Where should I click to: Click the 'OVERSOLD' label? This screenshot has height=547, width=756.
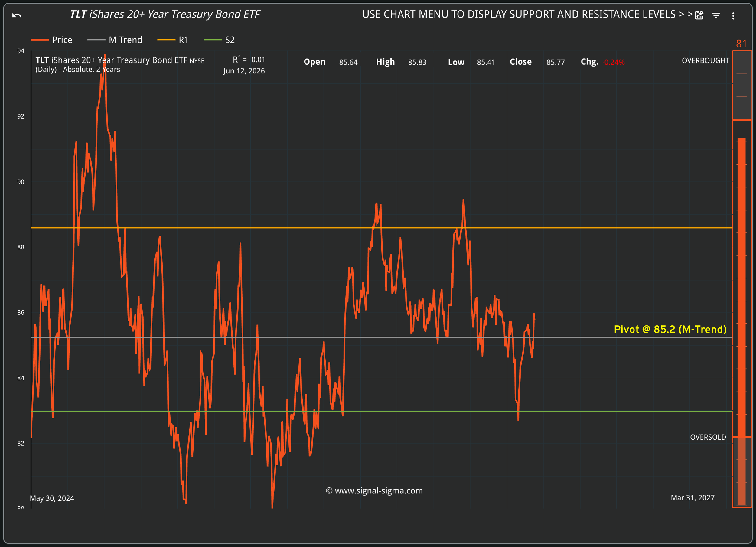click(708, 437)
